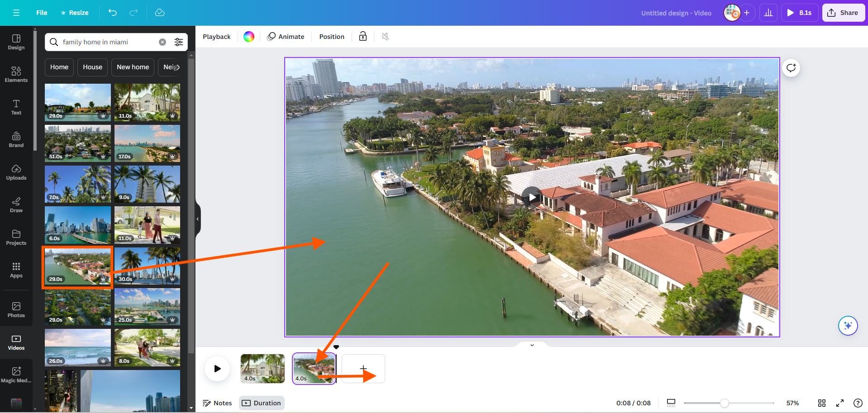Expand more category chips with arrow
The image size is (868, 413).
pyautogui.click(x=178, y=67)
